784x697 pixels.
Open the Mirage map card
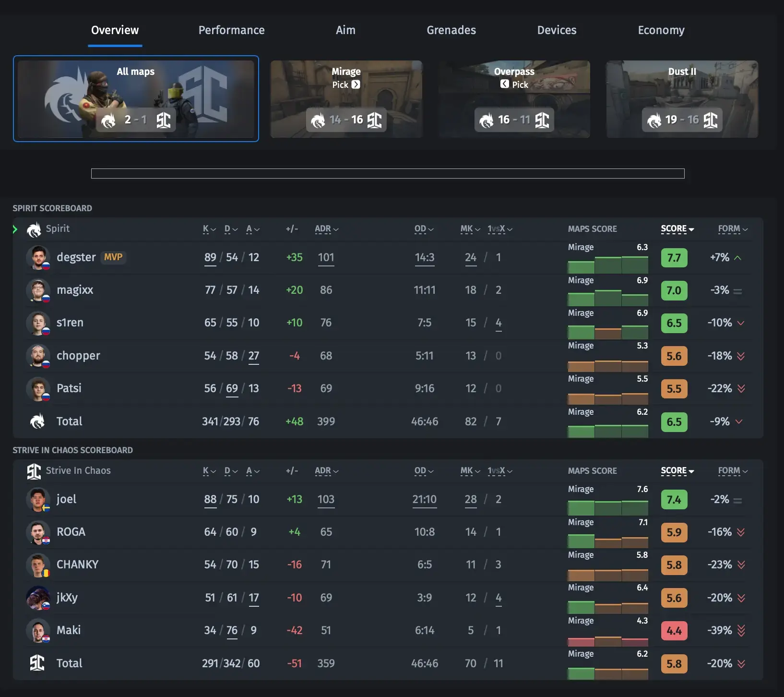tap(346, 99)
